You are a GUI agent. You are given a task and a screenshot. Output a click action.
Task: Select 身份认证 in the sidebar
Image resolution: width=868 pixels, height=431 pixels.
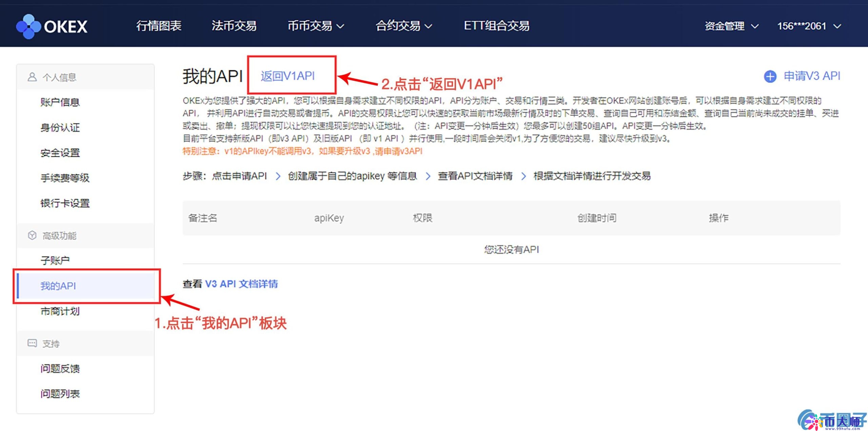(60, 128)
